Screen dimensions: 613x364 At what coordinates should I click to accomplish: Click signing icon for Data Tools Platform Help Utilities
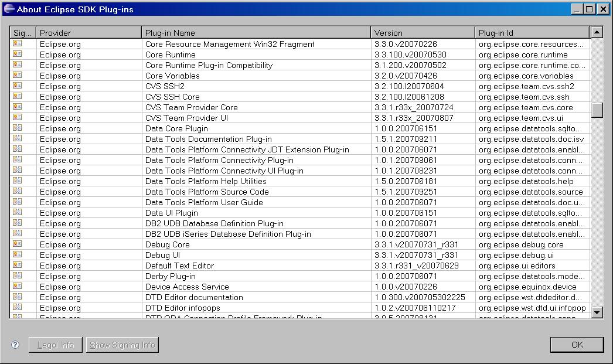[17, 181]
